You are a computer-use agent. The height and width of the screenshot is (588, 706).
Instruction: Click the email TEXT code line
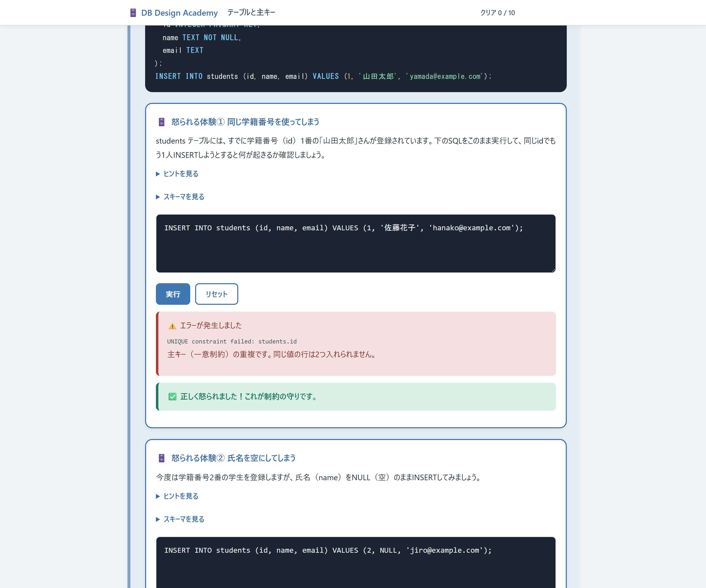[183, 50]
